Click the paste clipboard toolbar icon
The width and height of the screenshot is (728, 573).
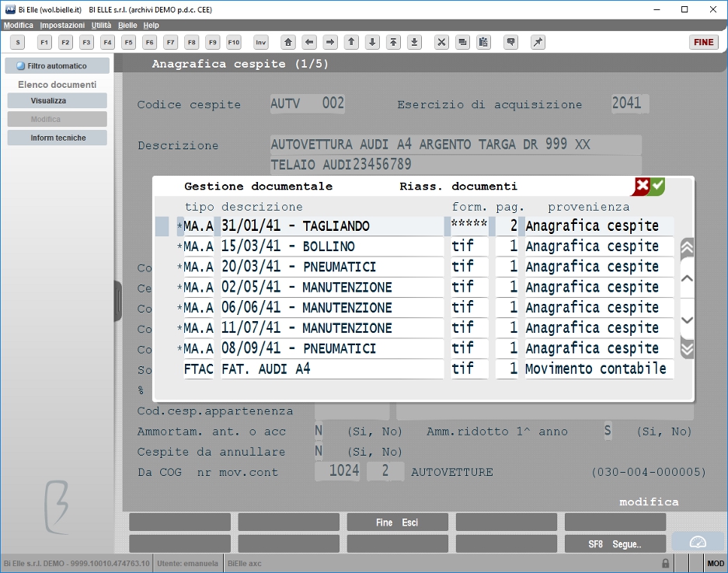483,42
